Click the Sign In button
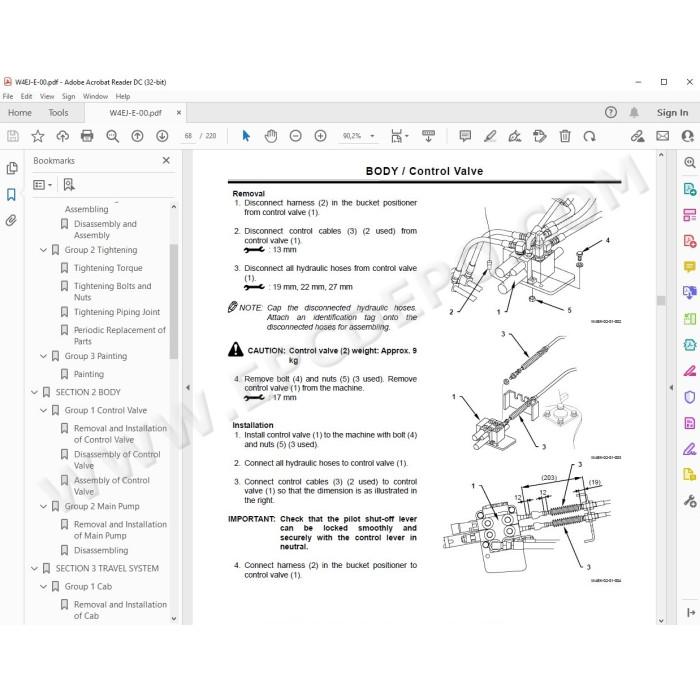 (672, 112)
